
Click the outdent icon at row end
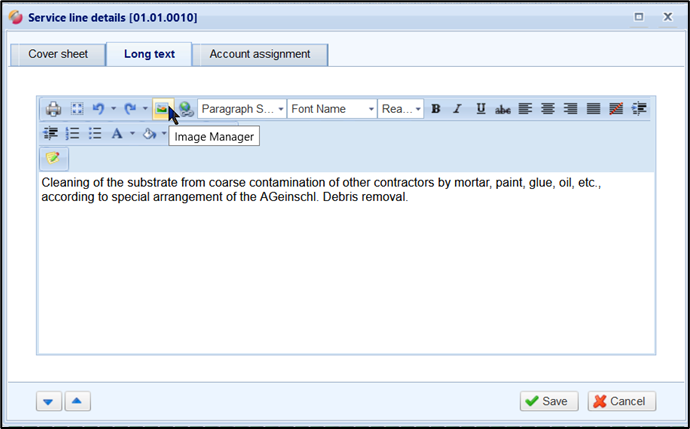pyautogui.click(x=640, y=109)
